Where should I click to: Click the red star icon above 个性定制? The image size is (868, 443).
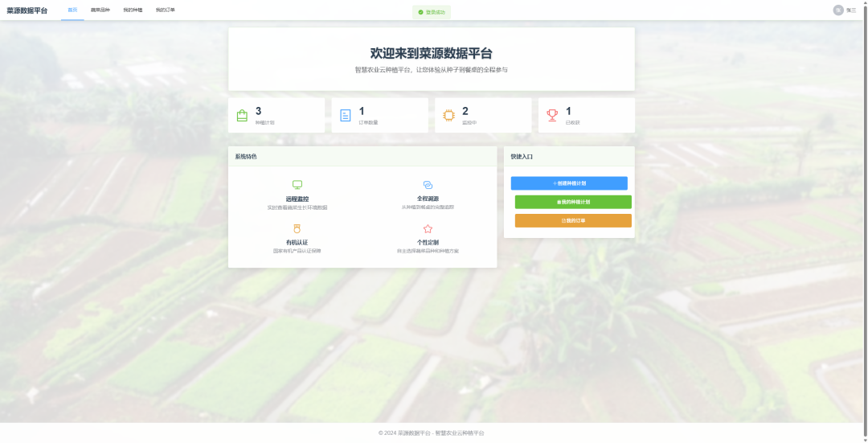coord(428,228)
